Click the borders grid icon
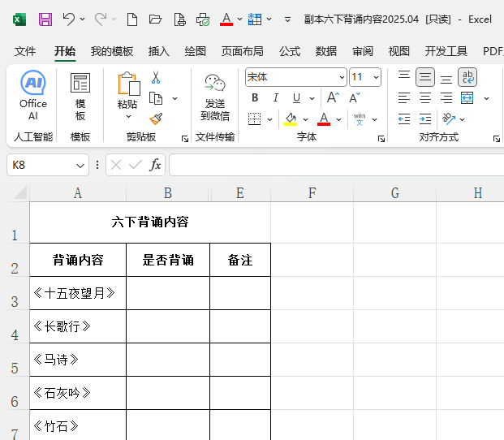The width and height of the screenshot is (504, 440). point(255,119)
